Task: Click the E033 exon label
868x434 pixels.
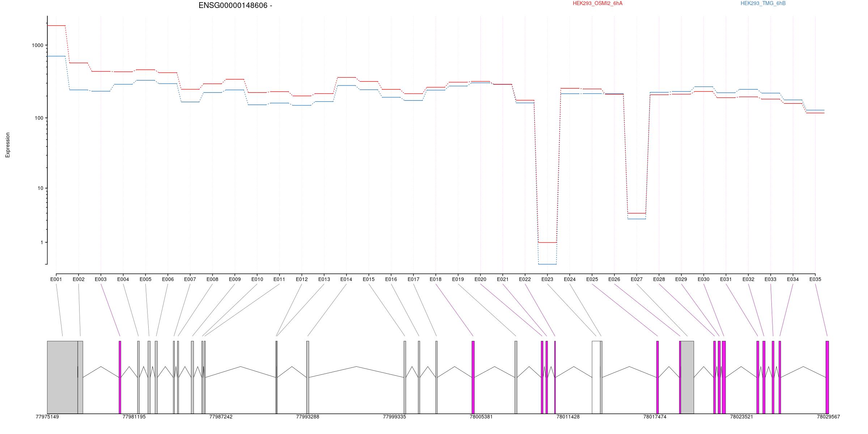Action: (x=770, y=279)
